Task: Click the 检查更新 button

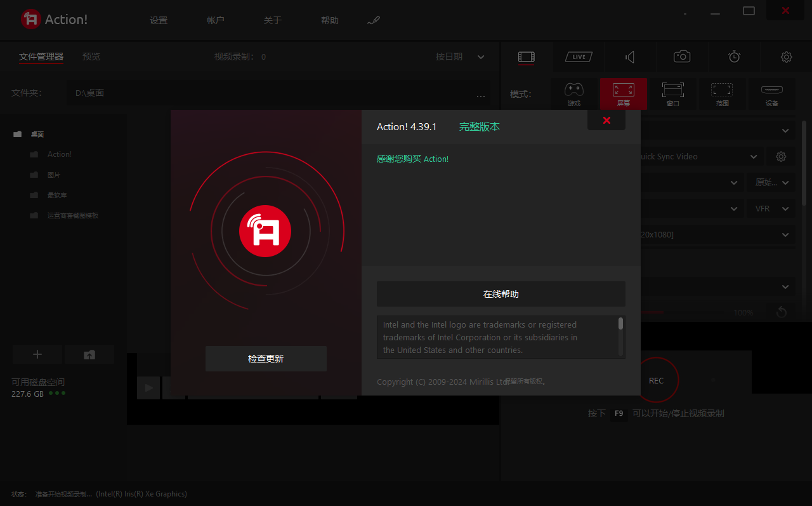Action: tap(266, 359)
